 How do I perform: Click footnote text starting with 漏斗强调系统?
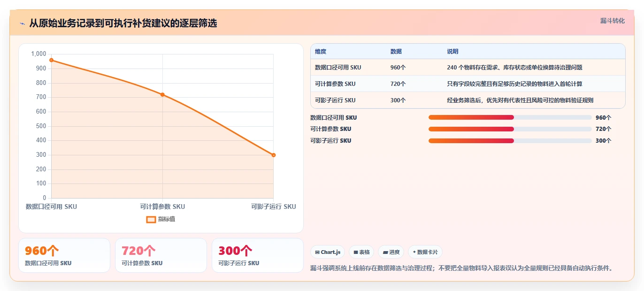pyautogui.click(x=462, y=268)
